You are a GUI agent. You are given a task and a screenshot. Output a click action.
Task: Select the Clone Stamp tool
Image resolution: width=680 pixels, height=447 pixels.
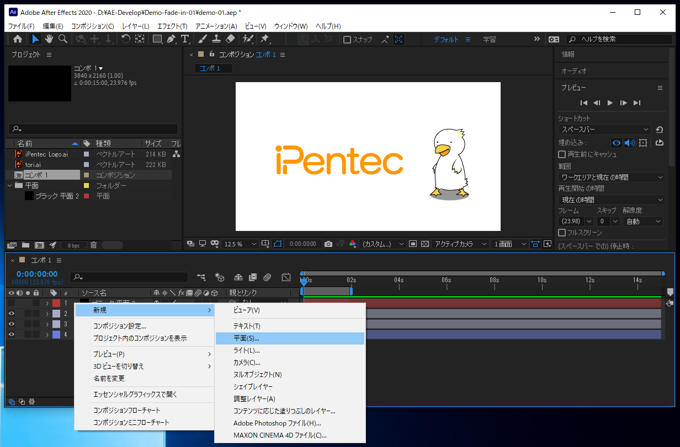point(216,39)
